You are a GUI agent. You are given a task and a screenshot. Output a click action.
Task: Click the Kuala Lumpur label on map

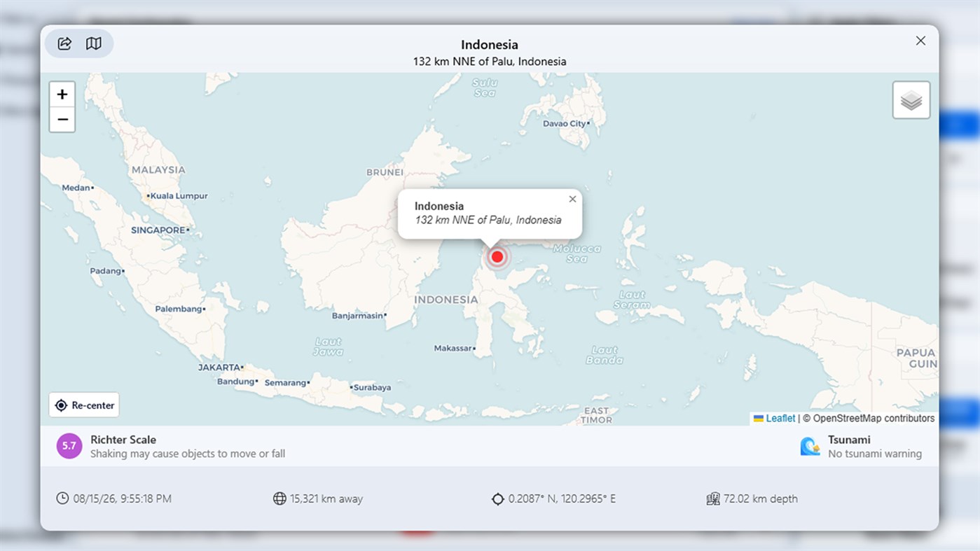coord(179,196)
